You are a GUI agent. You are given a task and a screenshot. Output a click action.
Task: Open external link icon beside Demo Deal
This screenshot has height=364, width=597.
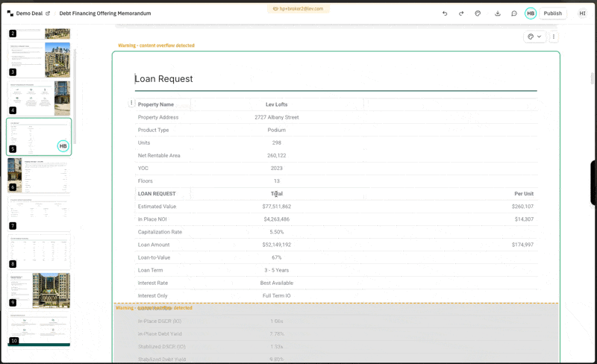48,13
